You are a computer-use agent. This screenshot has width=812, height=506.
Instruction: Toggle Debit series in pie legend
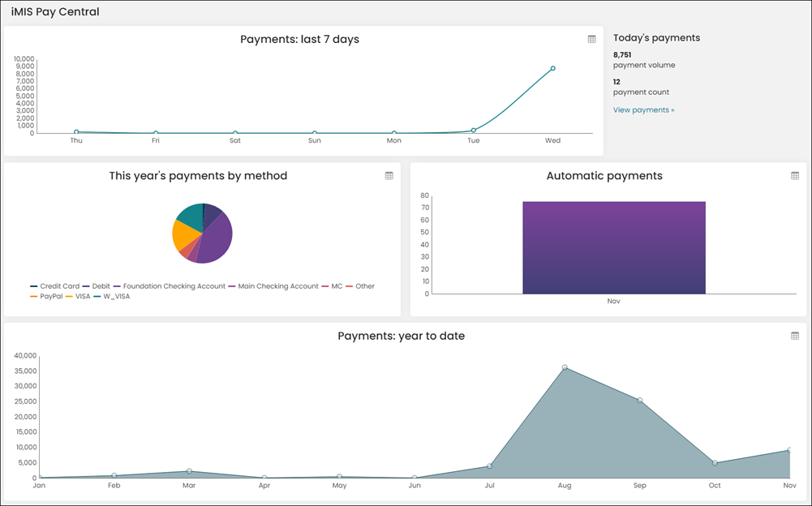(x=97, y=286)
